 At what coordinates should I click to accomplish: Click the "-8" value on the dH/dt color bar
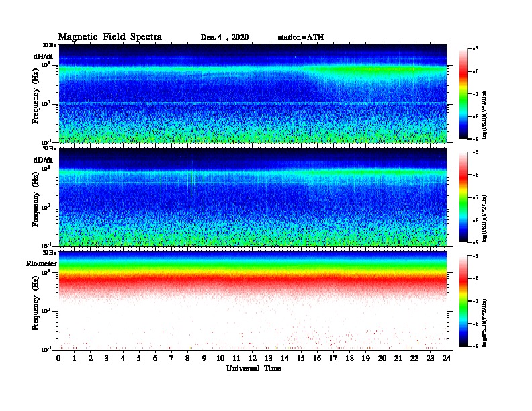(476, 116)
